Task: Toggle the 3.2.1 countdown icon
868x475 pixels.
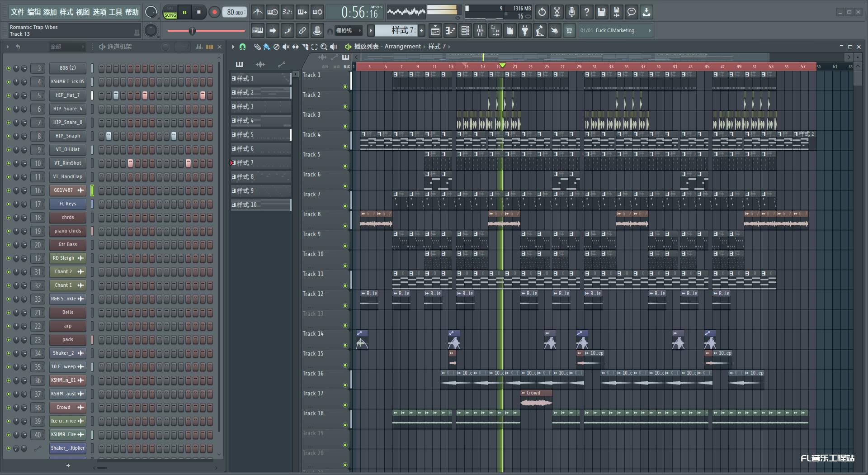Action: point(287,12)
